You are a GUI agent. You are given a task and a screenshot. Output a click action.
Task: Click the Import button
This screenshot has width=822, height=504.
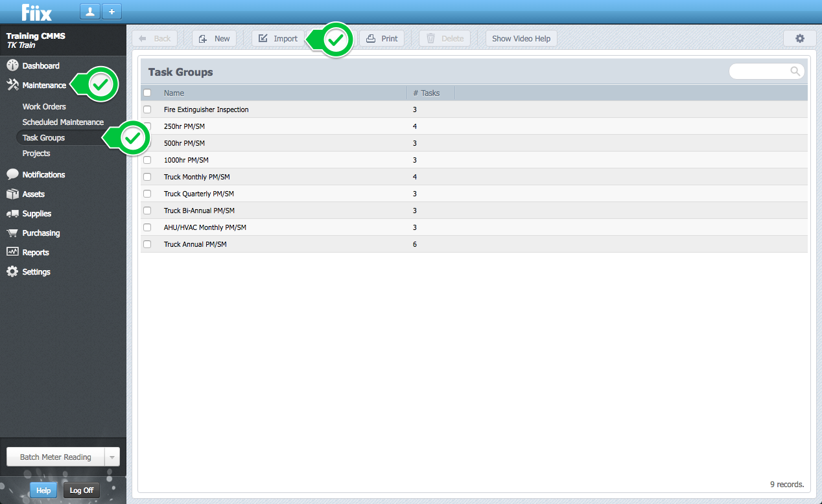278,38
